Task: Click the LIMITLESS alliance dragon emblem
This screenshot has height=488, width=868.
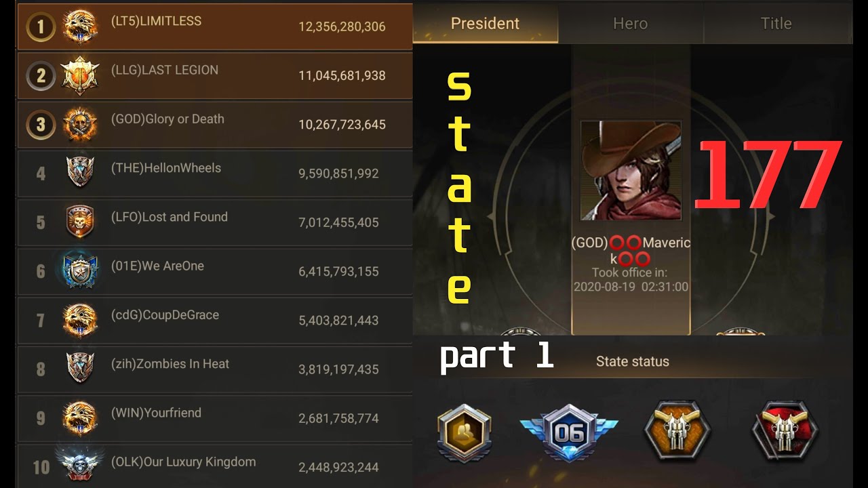Action: (80, 26)
